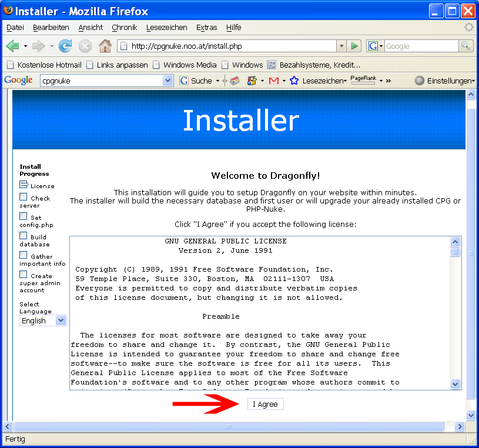
Task: Open Links anpassen bookmark
Action: (x=118, y=65)
